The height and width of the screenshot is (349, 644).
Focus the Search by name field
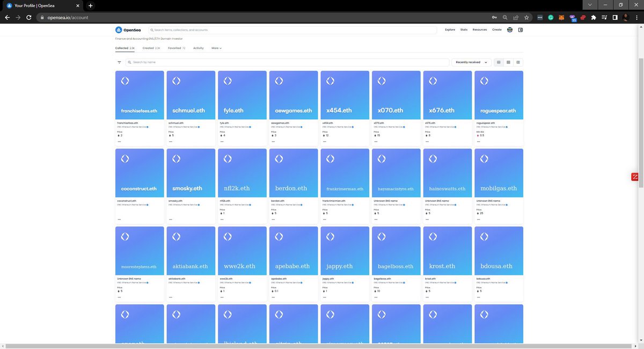[287, 62]
